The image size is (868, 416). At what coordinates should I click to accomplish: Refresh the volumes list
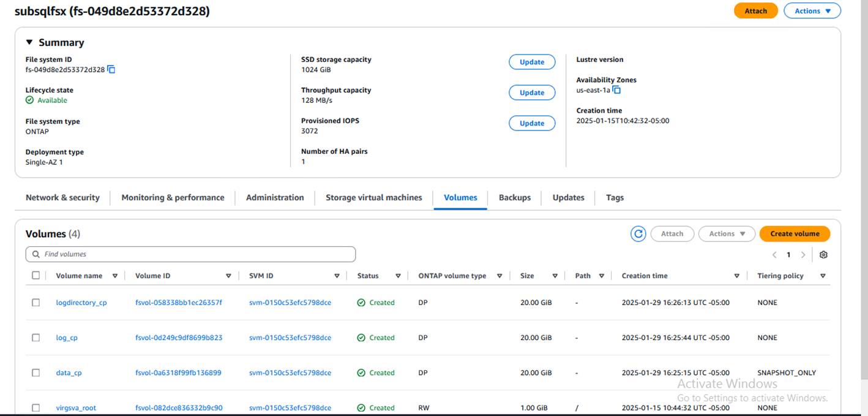click(638, 234)
